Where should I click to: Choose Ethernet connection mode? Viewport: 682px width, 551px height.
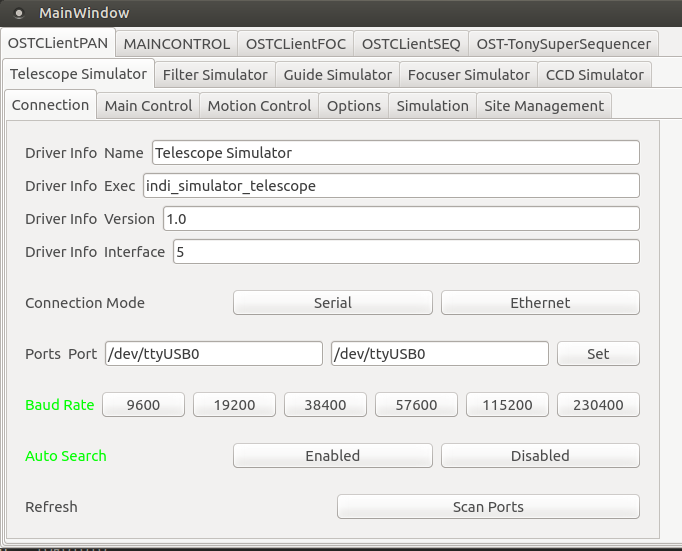(540, 303)
